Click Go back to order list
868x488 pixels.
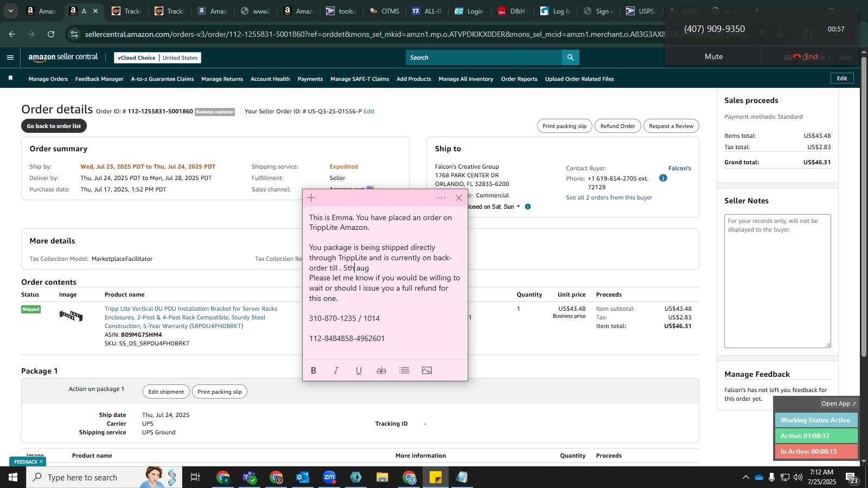click(54, 126)
